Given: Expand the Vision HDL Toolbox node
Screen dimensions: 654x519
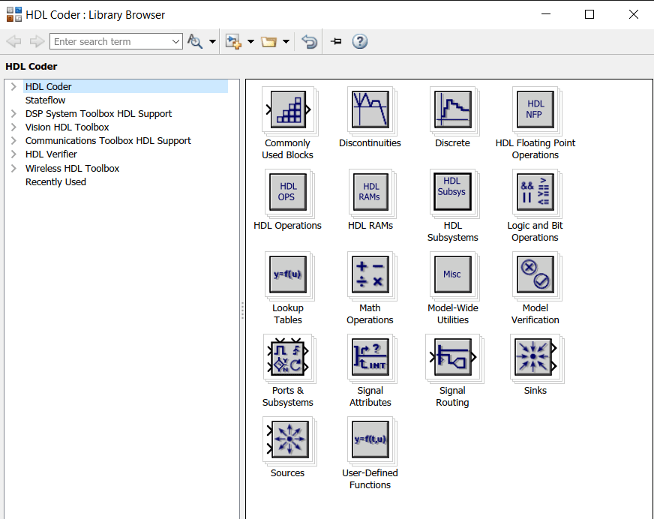Looking at the screenshot, I should 13,127.
